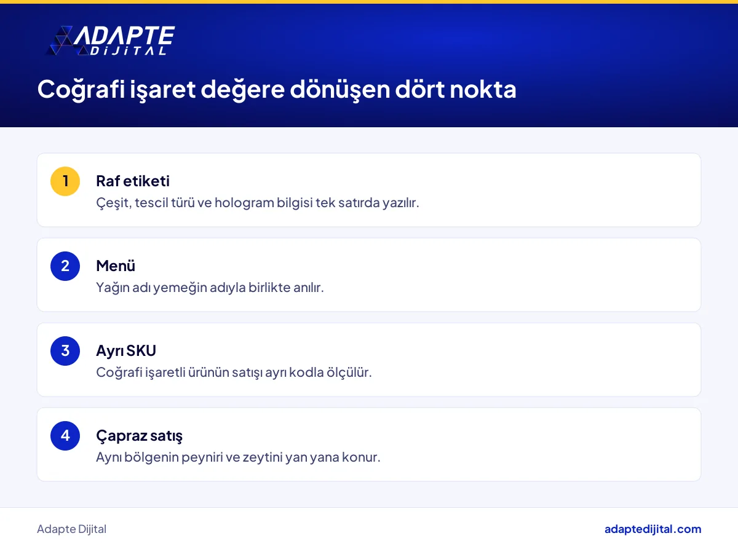This screenshot has height=560, width=738.
Task: Click the Adapte Dijital logo
Action: coord(111,41)
